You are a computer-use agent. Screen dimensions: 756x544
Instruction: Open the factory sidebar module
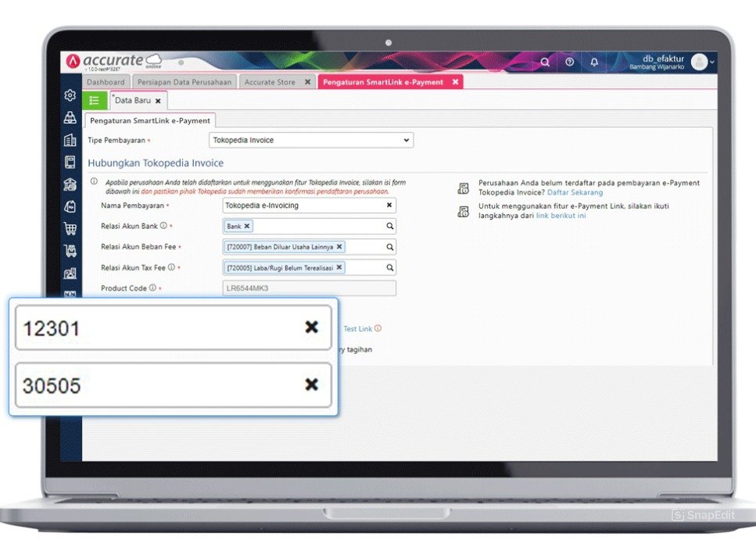pos(70,274)
